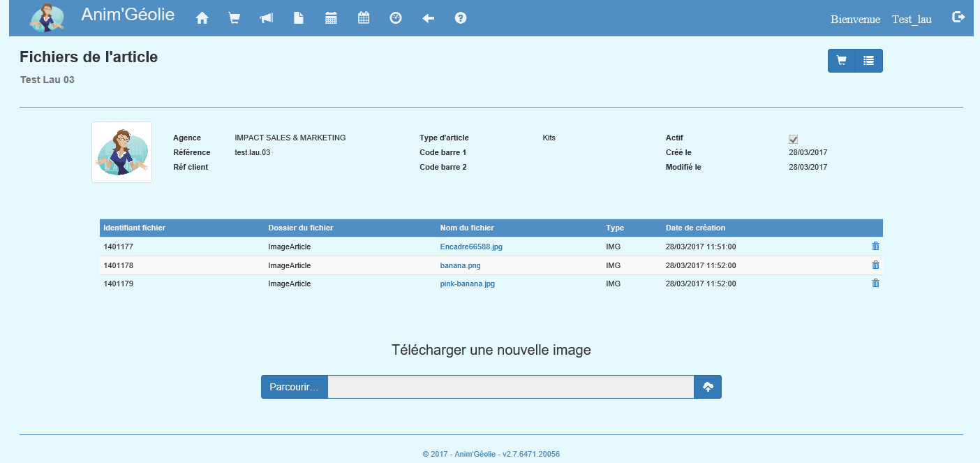
Task: Log out using the sign-out icon
Action: point(958,17)
